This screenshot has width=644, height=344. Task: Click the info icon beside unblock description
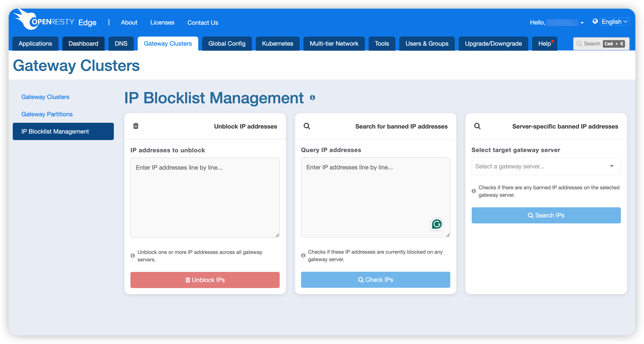pos(133,256)
